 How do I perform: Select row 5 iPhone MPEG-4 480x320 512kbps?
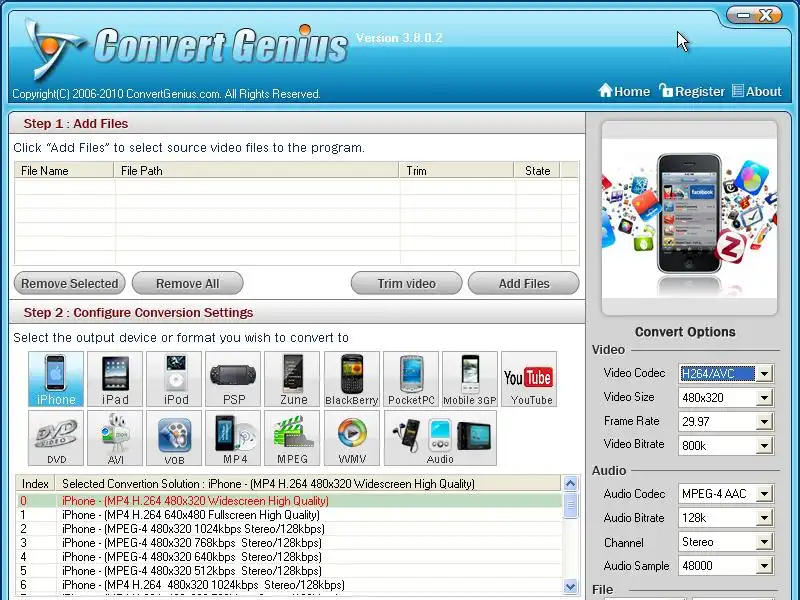click(289, 571)
